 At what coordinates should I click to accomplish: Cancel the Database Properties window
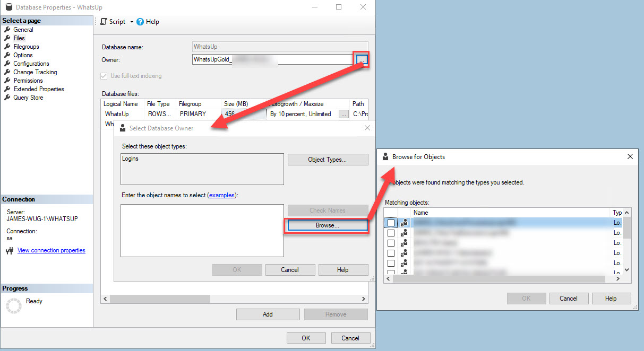350,338
